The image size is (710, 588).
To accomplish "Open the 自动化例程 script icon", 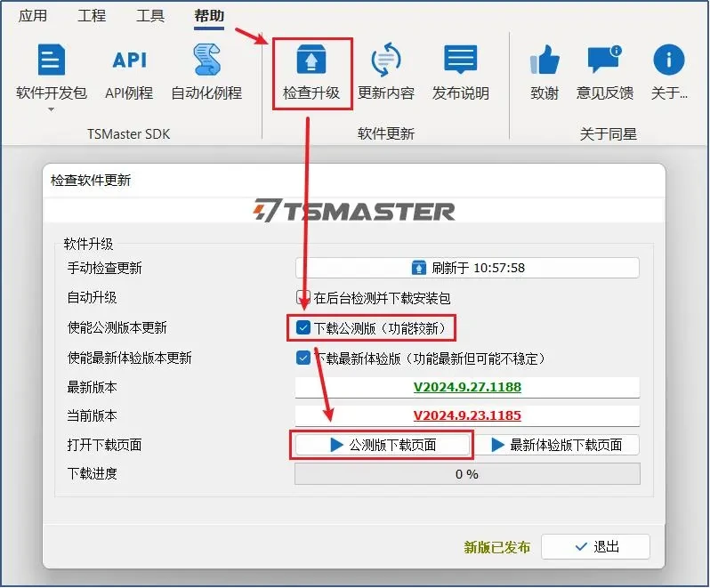I will point(206,60).
